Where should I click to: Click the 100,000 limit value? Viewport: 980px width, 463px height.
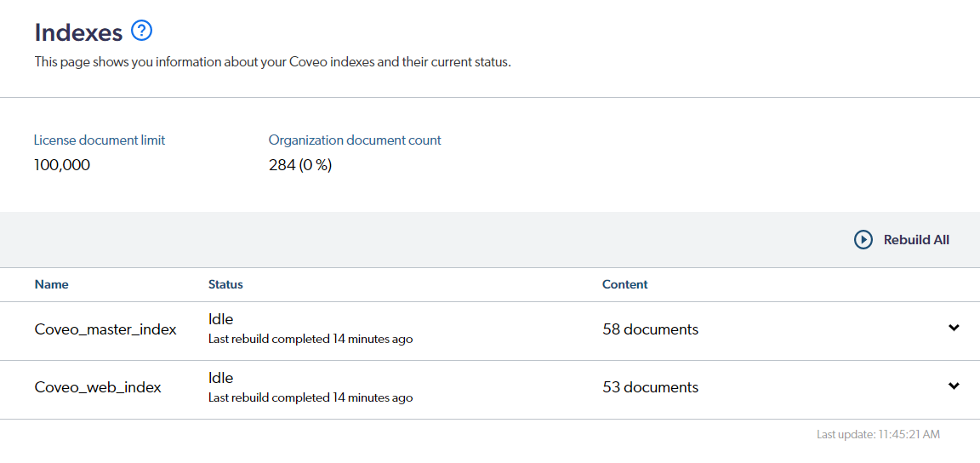click(x=62, y=165)
